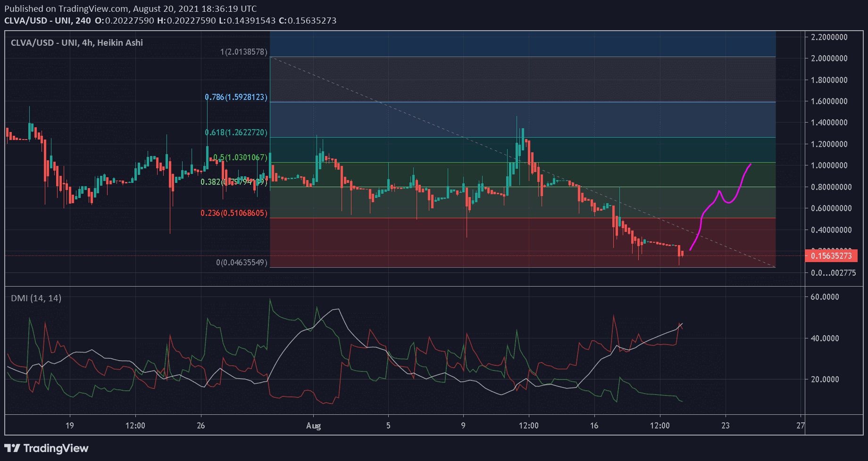Viewport: 868px width, 461px height.
Task: Click the CLVA/USD 4h Heikin Ashi chart title
Action: tap(77, 43)
